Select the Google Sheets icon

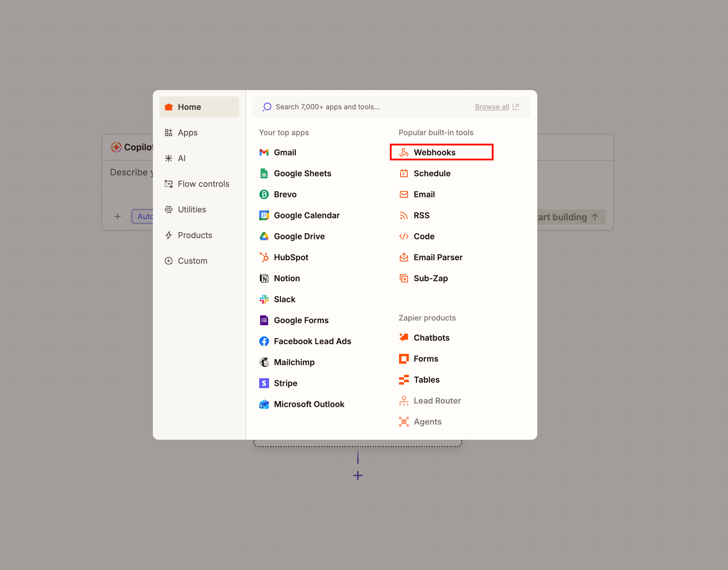[x=264, y=174]
